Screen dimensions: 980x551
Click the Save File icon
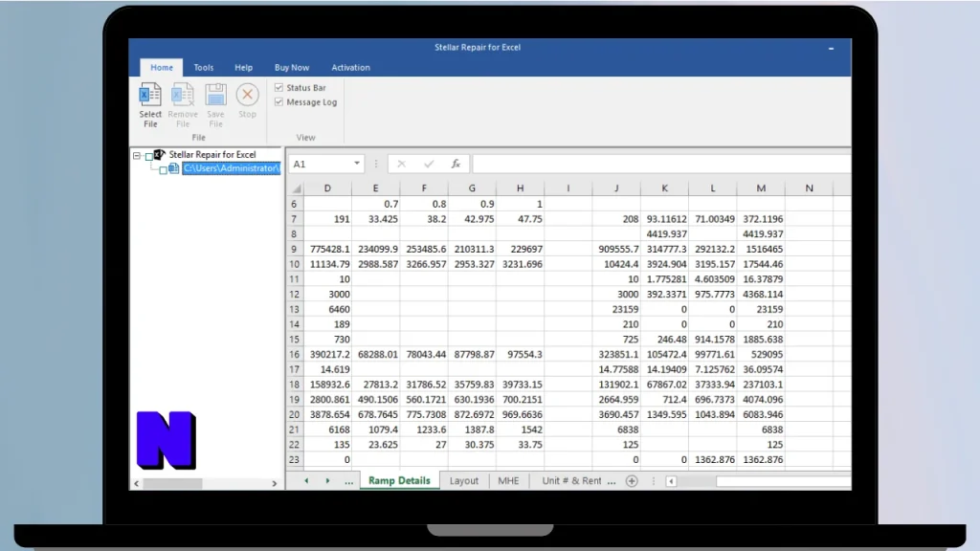[215, 95]
